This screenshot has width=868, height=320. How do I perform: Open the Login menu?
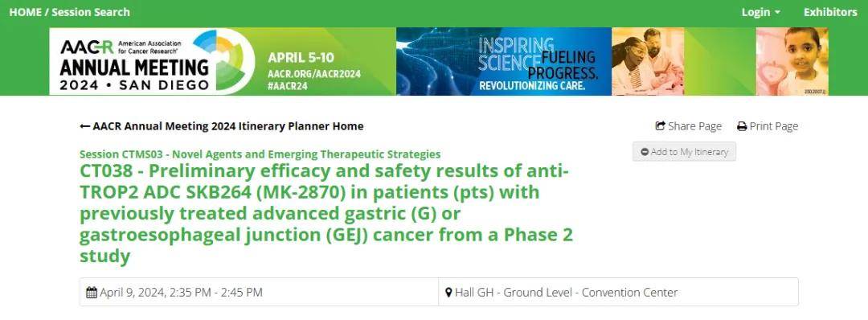click(761, 12)
